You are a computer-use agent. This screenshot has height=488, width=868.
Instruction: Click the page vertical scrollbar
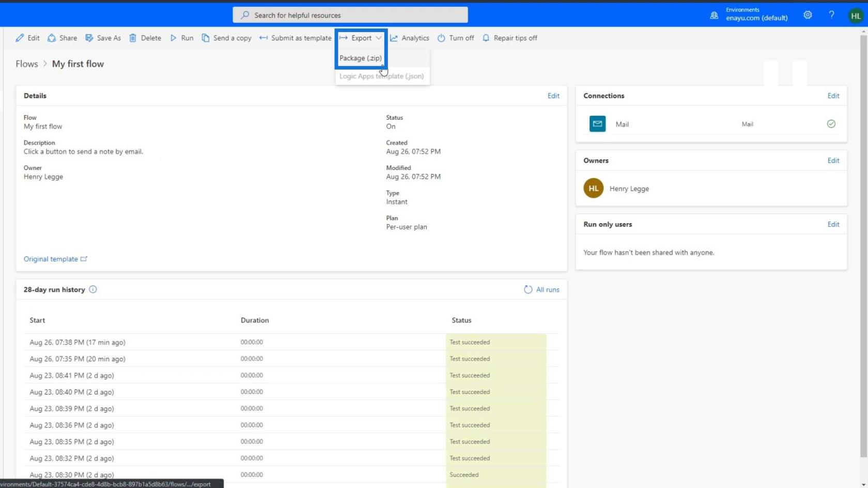[x=863, y=245]
